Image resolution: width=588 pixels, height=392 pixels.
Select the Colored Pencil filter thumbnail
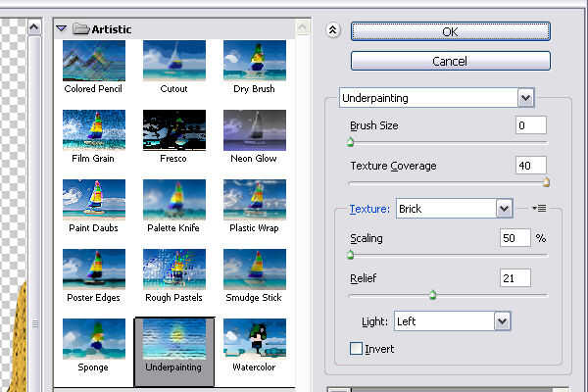94,61
